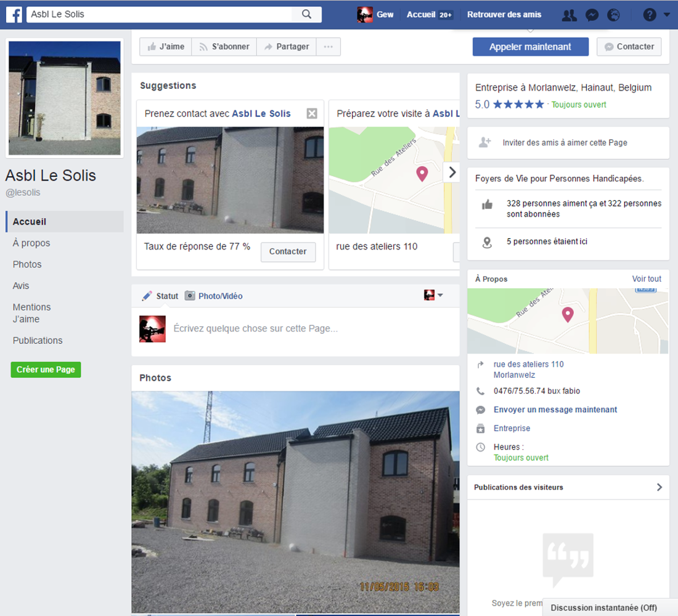
Task: Open the help question mark icon
Action: (650, 15)
